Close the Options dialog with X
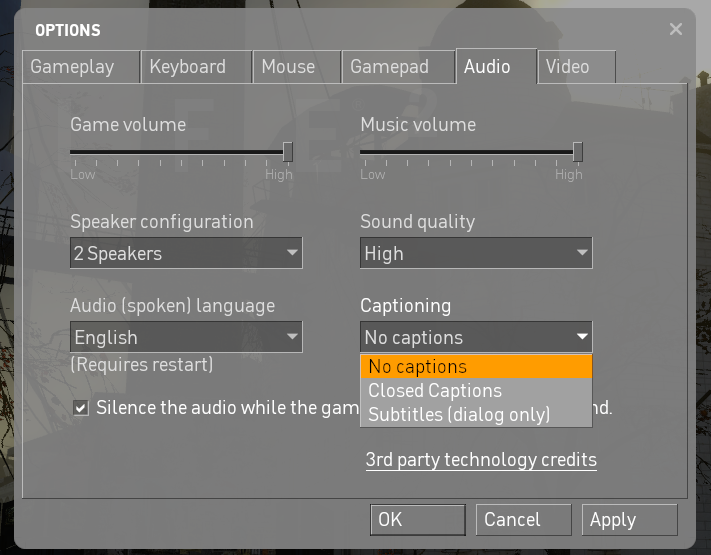711x555 pixels. [676, 30]
